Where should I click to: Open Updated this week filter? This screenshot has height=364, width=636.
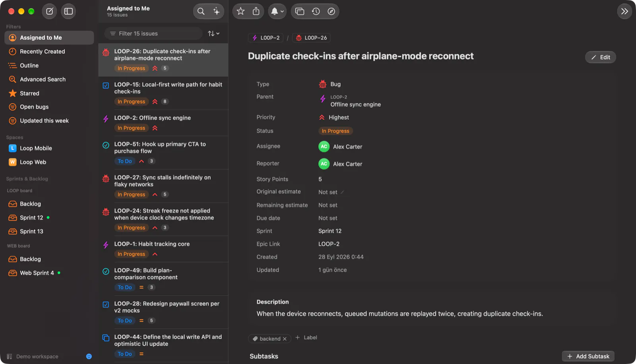point(49,121)
